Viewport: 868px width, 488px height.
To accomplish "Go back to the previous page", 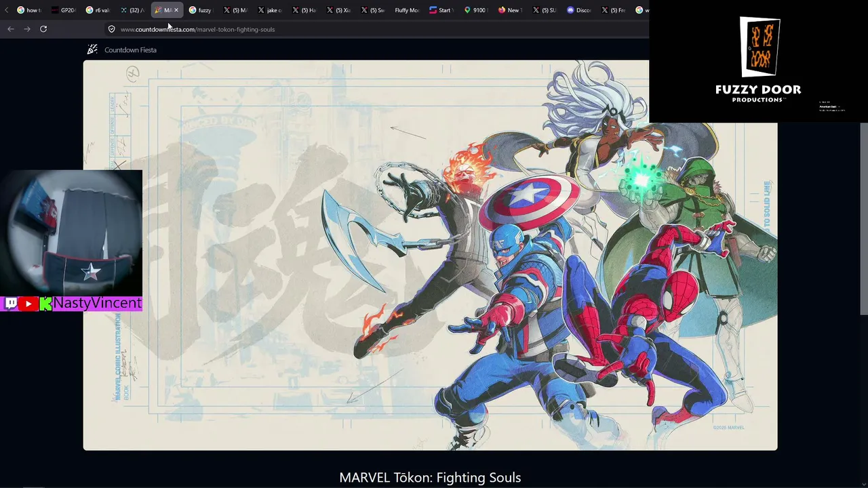I will (11, 29).
